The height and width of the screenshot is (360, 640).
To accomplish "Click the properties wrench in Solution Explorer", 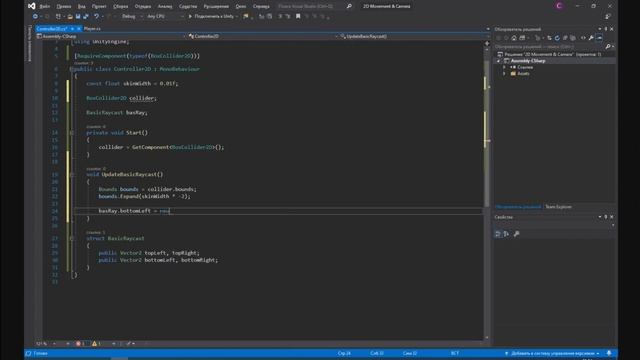I will pos(591,38).
